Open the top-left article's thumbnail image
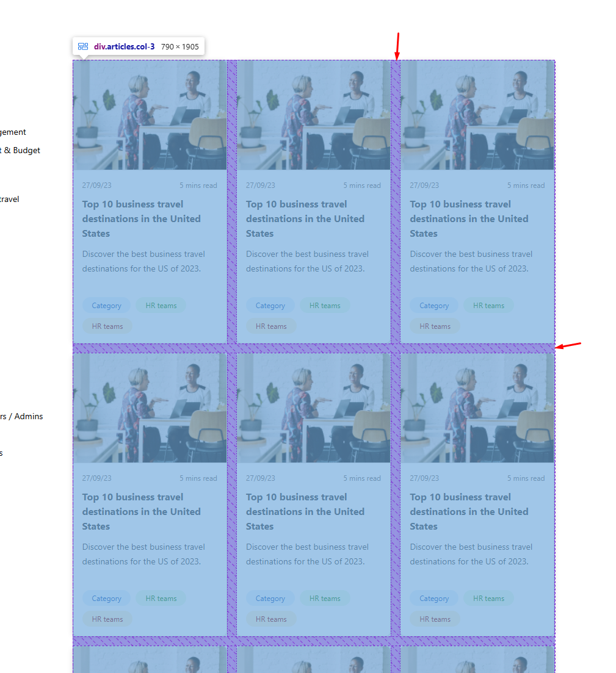This screenshot has height=673, width=616. [x=150, y=115]
